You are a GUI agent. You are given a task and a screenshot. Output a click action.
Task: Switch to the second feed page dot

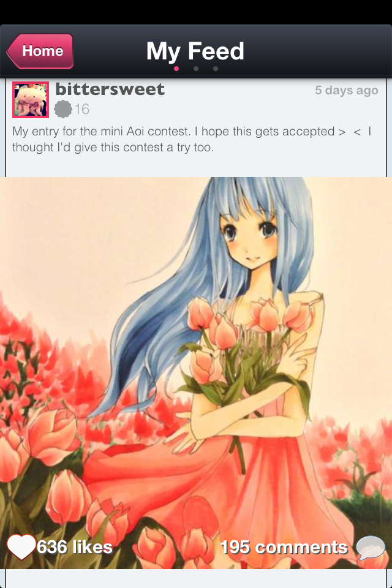[196, 69]
